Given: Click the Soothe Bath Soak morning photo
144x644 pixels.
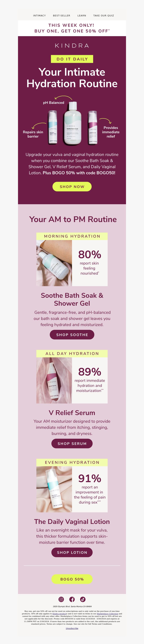Looking at the screenshot, I should click(x=54, y=263).
